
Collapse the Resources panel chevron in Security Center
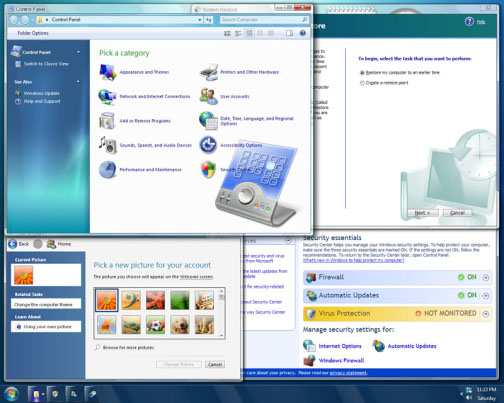(x=288, y=240)
